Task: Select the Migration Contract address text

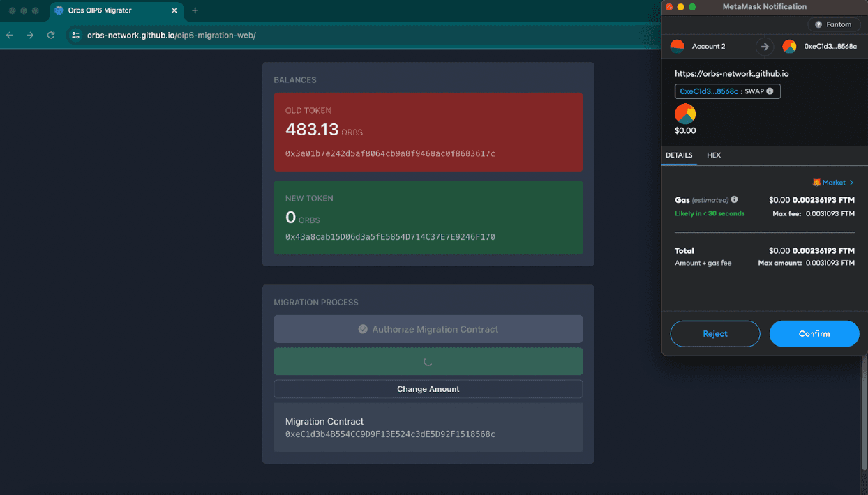Action: coord(390,434)
